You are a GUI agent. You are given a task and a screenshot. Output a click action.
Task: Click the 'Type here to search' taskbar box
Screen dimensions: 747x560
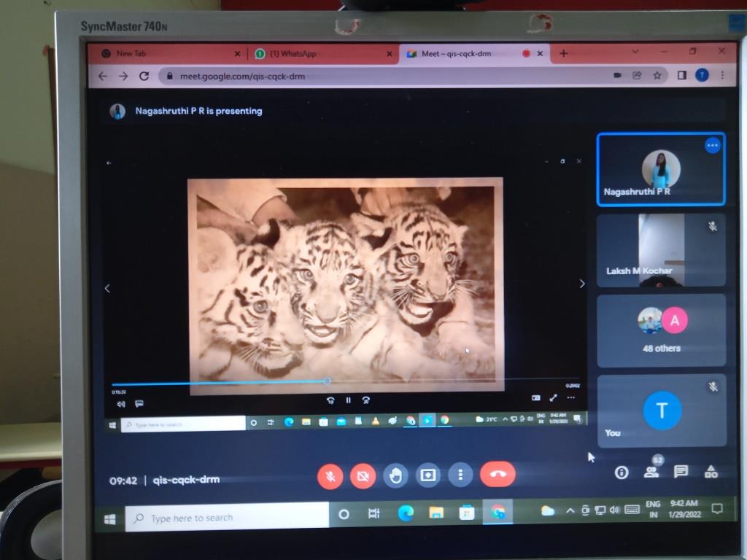(227, 517)
